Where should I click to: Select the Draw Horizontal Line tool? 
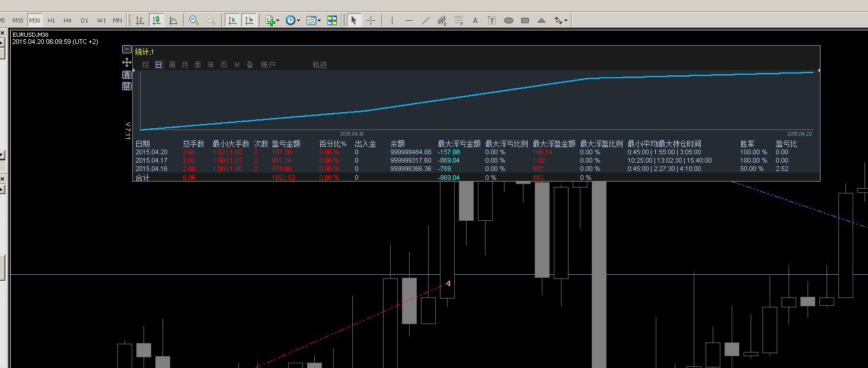409,20
